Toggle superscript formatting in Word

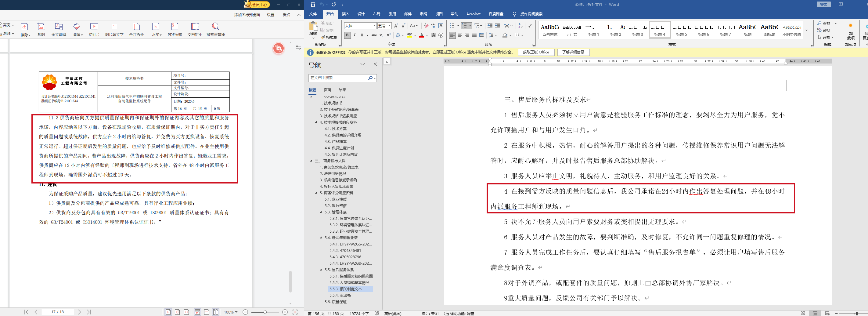[x=388, y=35]
